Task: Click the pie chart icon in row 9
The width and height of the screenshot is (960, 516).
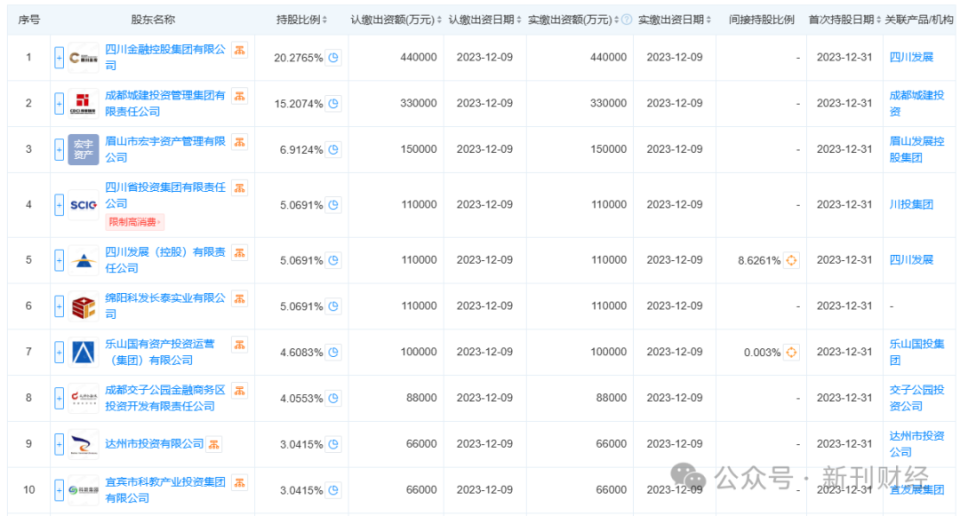Action: (x=333, y=444)
